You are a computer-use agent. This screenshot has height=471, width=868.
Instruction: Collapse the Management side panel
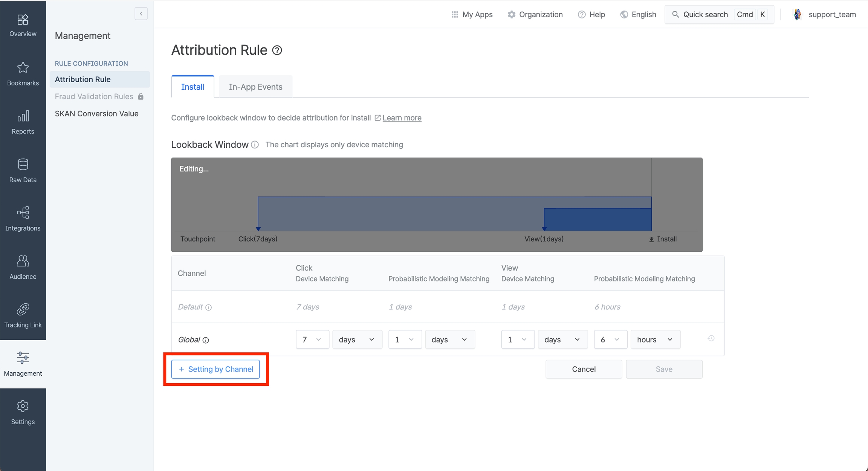tap(141, 14)
